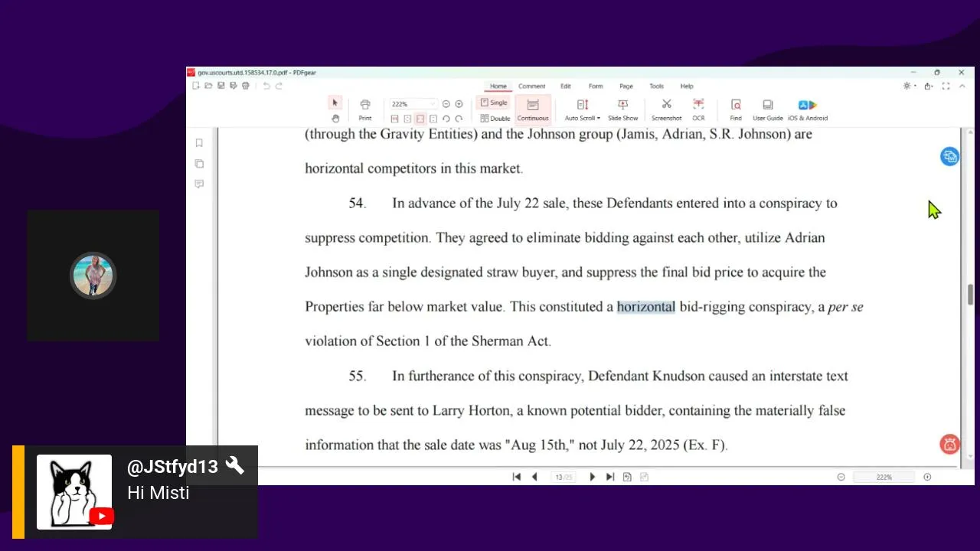Switch to Single page layout
Screen dimensions: 980x551
[x=494, y=103]
